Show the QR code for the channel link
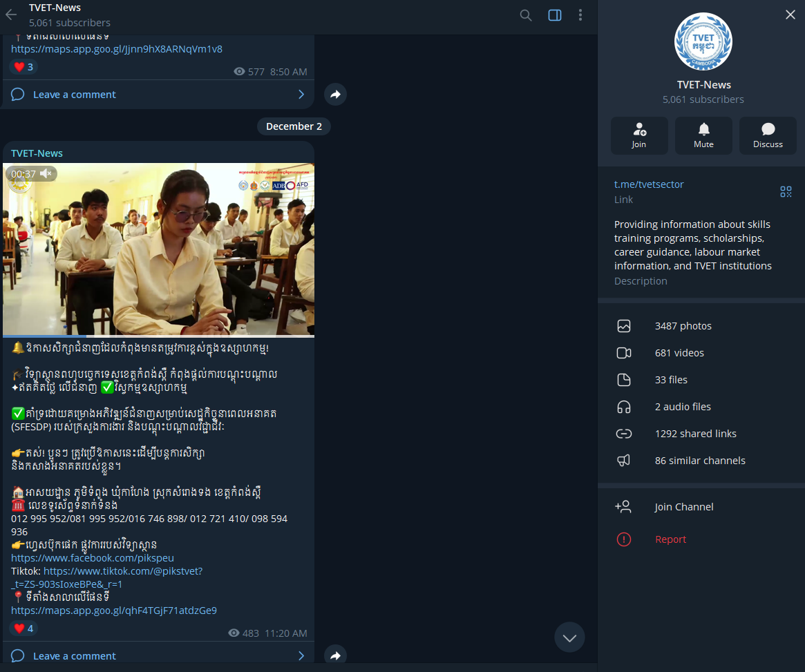The width and height of the screenshot is (805, 672). click(786, 191)
